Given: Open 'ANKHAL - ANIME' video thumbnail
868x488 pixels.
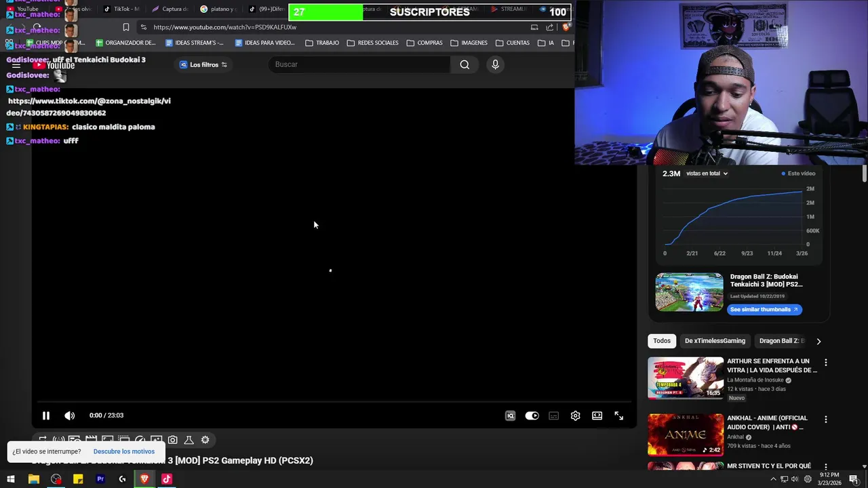Looking at the screenshot, I should pyautogui.click(x=686, y=434).
